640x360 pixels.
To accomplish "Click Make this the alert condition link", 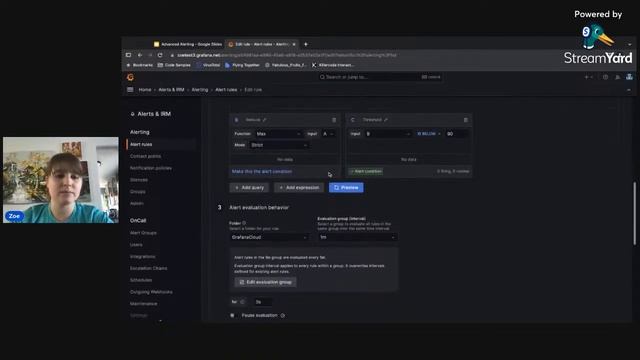I will [x=262, y=171].
